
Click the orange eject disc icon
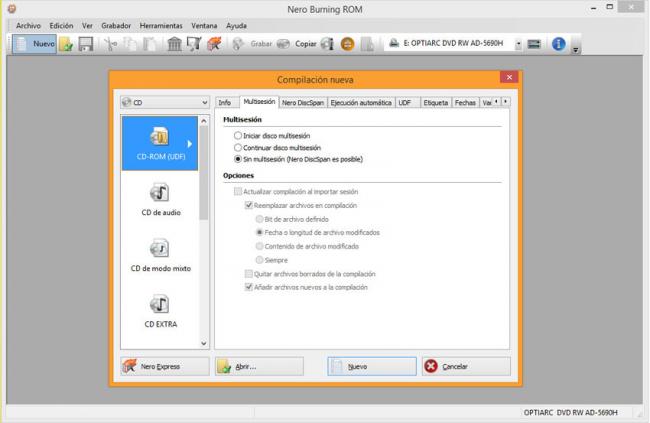click(x=347, y=44)
